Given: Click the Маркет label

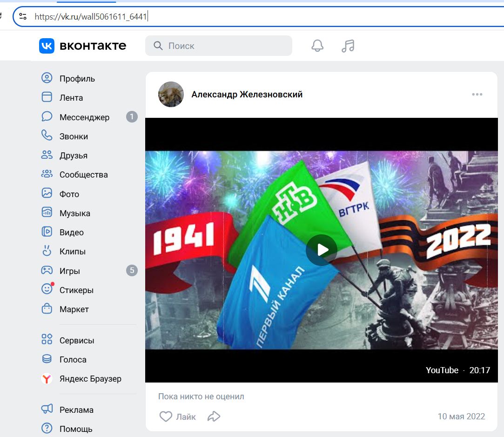Looking at the screenshot, I should pos(74,309).
